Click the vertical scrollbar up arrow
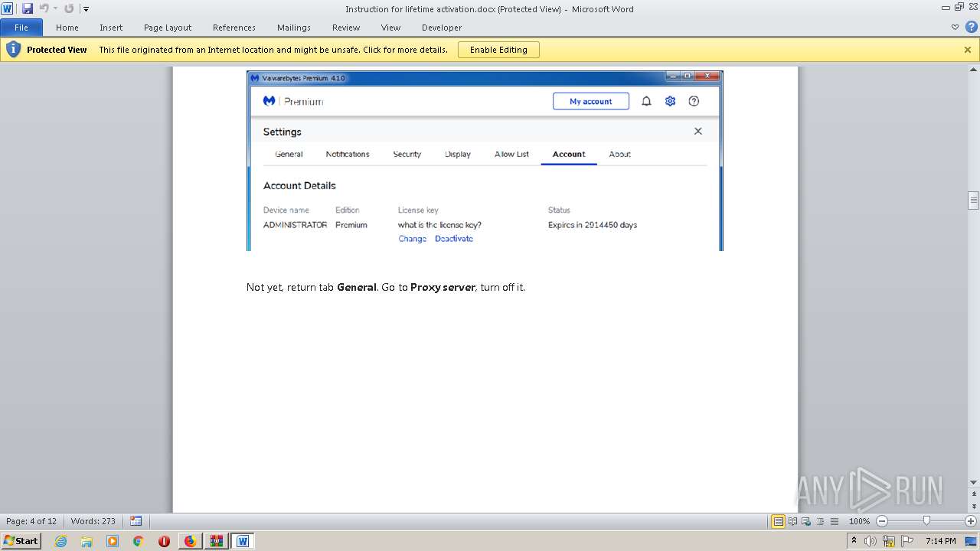 tap(973, 70)
